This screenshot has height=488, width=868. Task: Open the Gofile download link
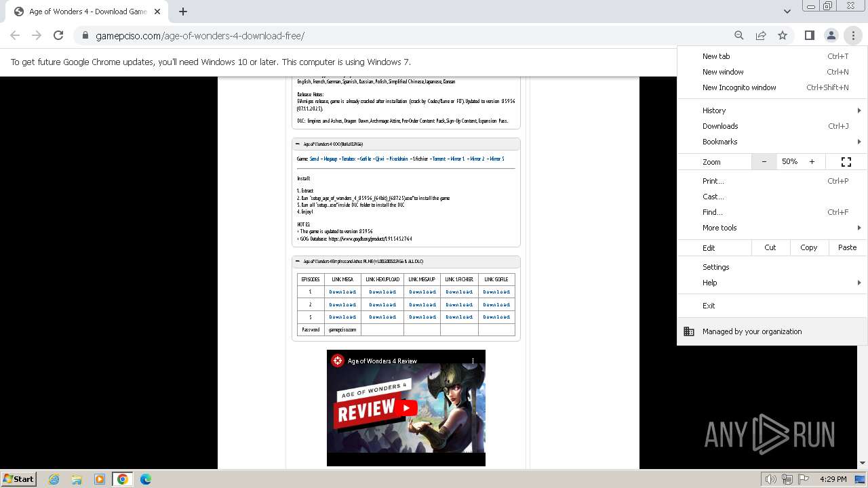[365, 159]
